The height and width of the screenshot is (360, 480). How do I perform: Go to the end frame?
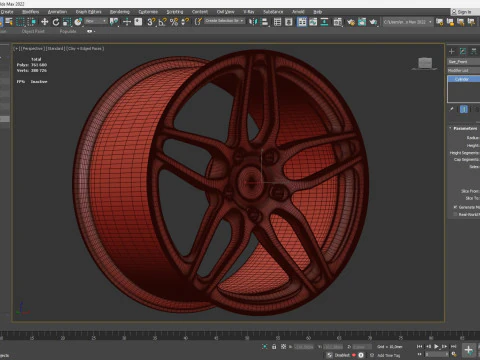(x=453, y=347)
